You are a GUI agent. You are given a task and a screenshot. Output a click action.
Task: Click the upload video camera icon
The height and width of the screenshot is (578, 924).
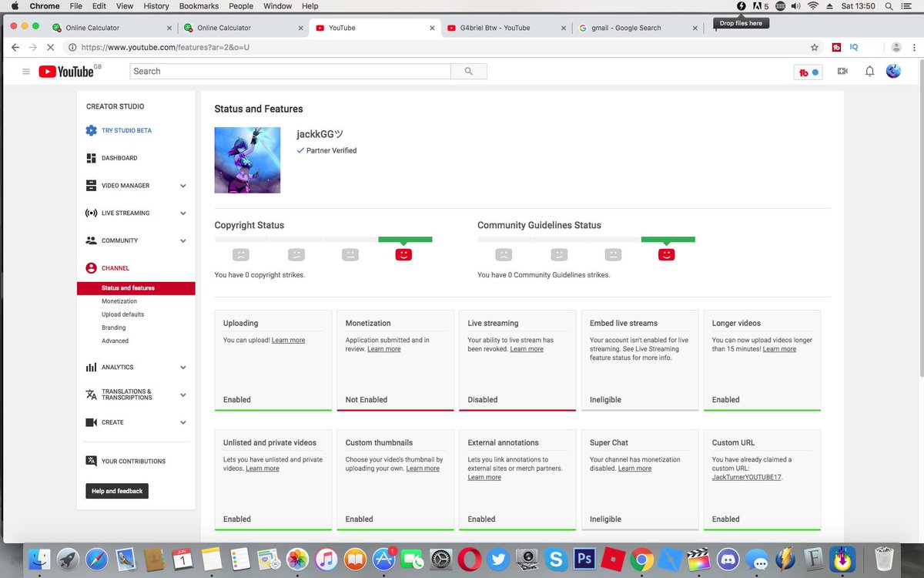pos(842,72)
